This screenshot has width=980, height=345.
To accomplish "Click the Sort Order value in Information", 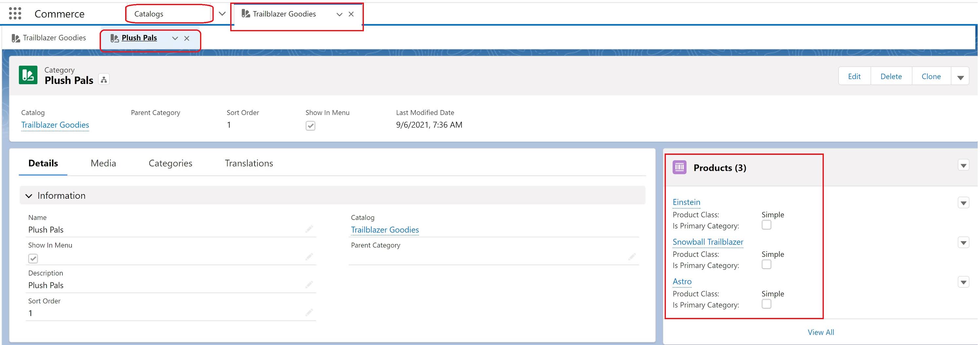I will tap(30, 313).
